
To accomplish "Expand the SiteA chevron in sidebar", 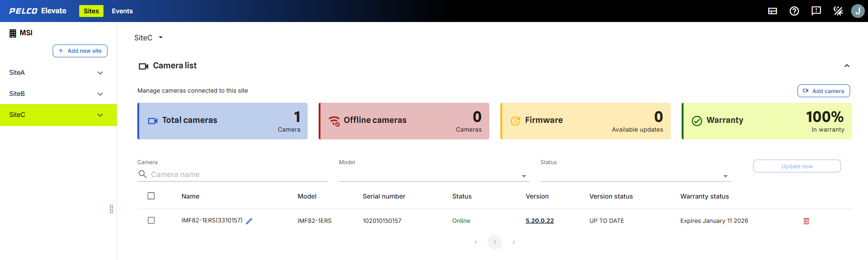I will 100,73.
